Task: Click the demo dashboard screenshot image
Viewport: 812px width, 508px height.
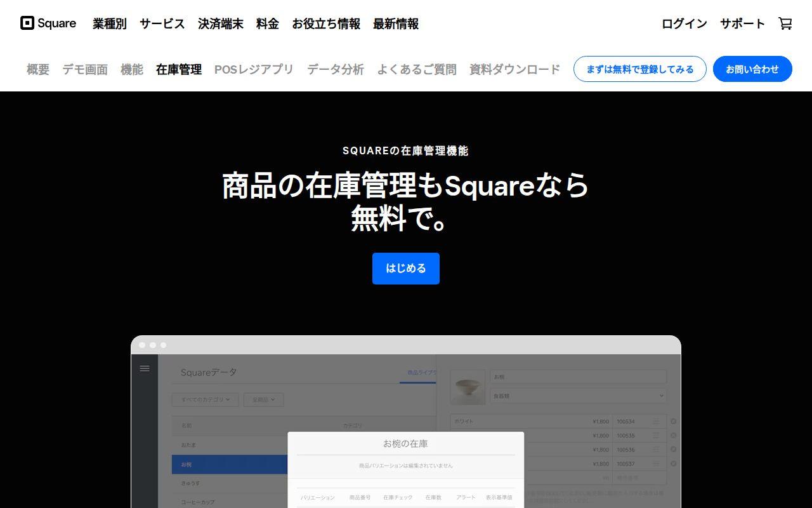Action: click(x=406, y=422)
